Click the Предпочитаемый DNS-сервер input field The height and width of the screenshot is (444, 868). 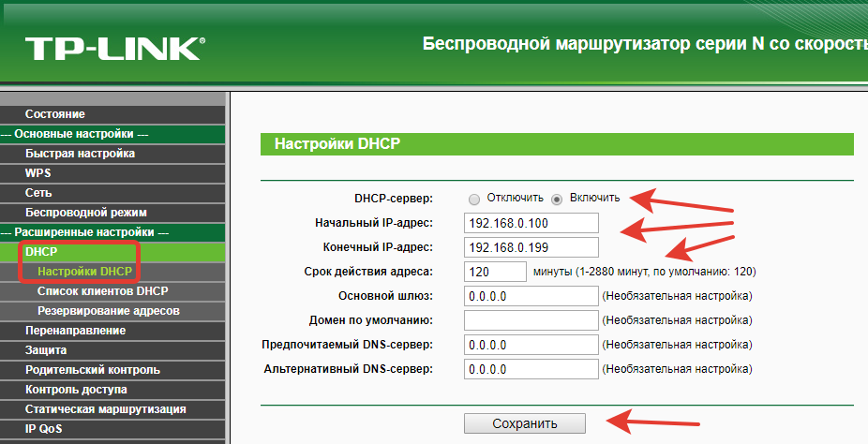click(x=531, y=345)
